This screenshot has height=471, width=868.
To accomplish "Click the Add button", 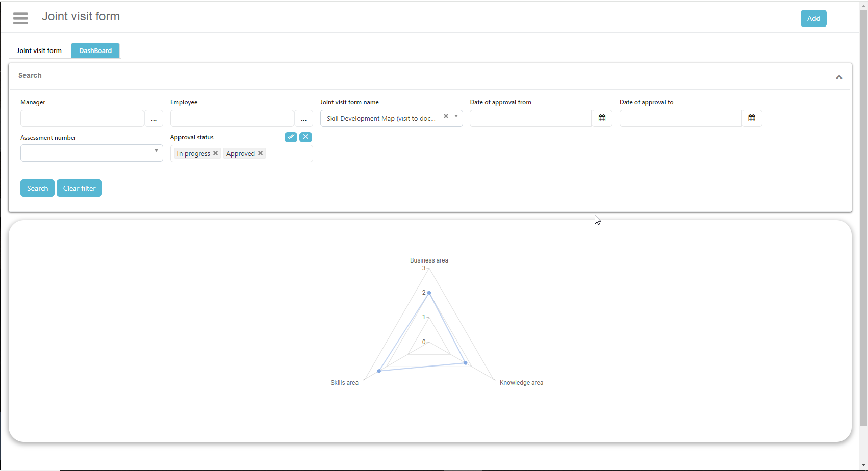I will (x=813, y=18).
